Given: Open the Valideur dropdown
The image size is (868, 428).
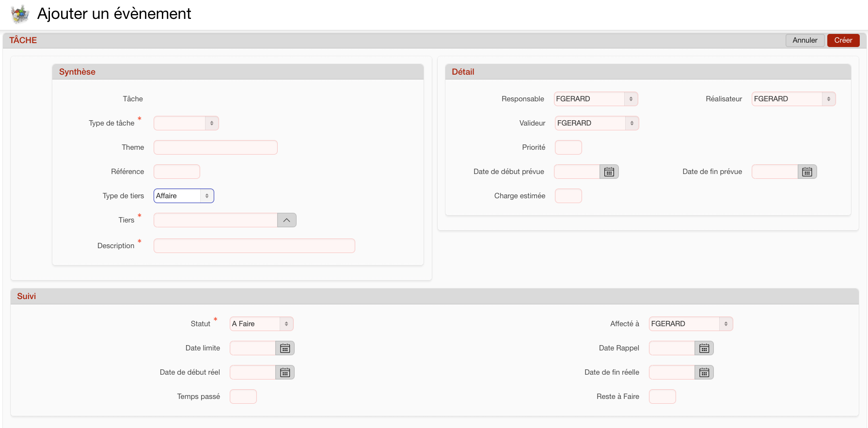Looking at the screenshot, I should point(597,123).
